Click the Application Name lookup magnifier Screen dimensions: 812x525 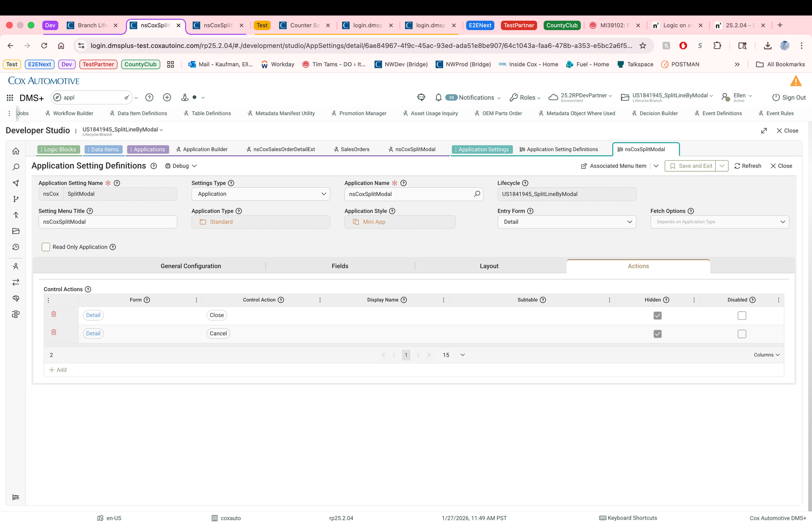pyautogui.click(x=477, y=194)
